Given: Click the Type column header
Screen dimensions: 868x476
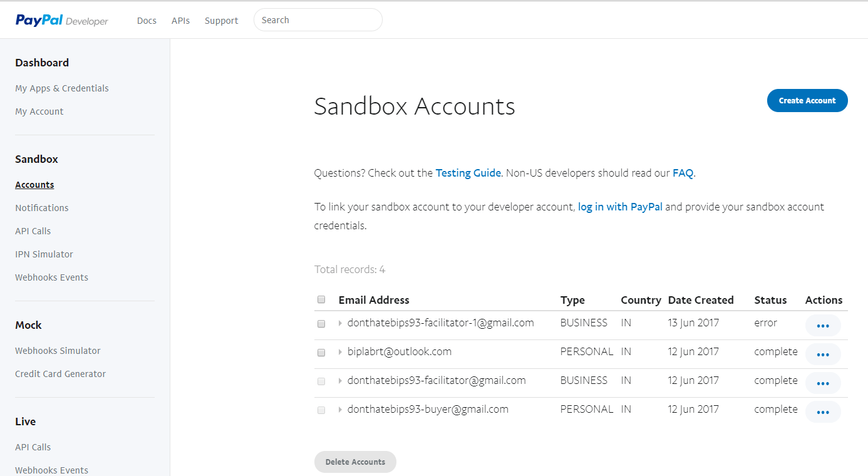Looking at the screenshot, I should (572, 300).
